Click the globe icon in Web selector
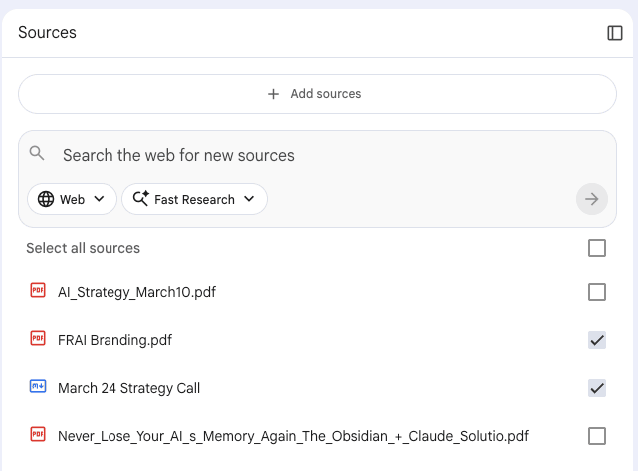Viewport: 638px width, 471px height. [46, 199]
